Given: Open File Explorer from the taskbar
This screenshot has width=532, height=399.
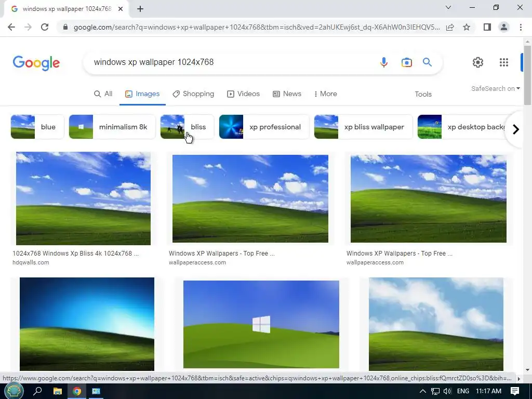Looking at the screenshot, I should click(58, 391).
